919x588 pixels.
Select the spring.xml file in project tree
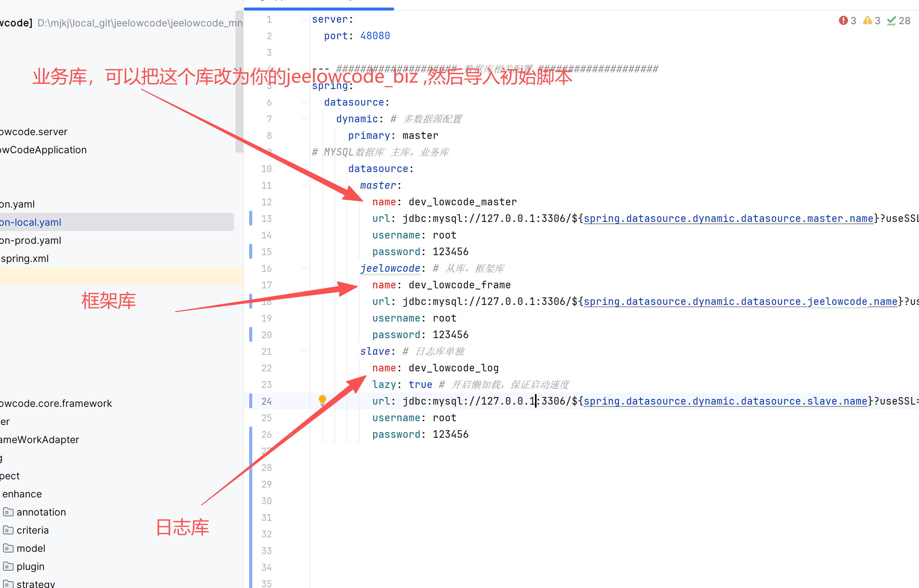point(25,259)
